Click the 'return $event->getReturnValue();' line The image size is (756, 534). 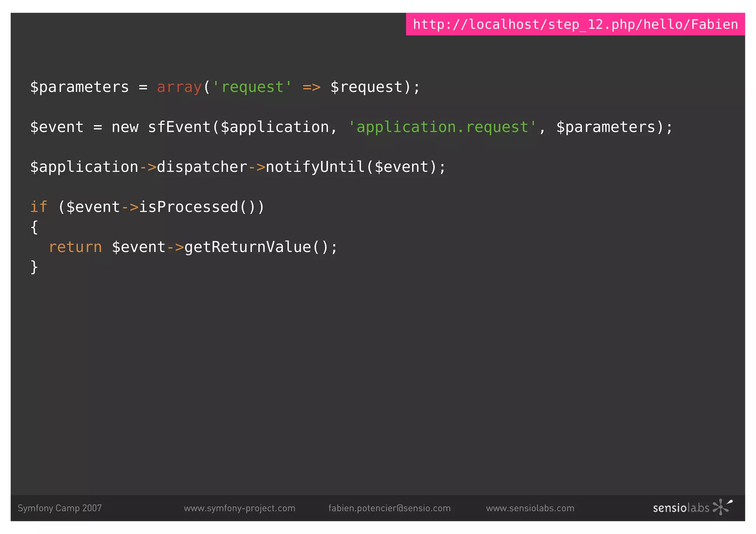click(193, 247)
